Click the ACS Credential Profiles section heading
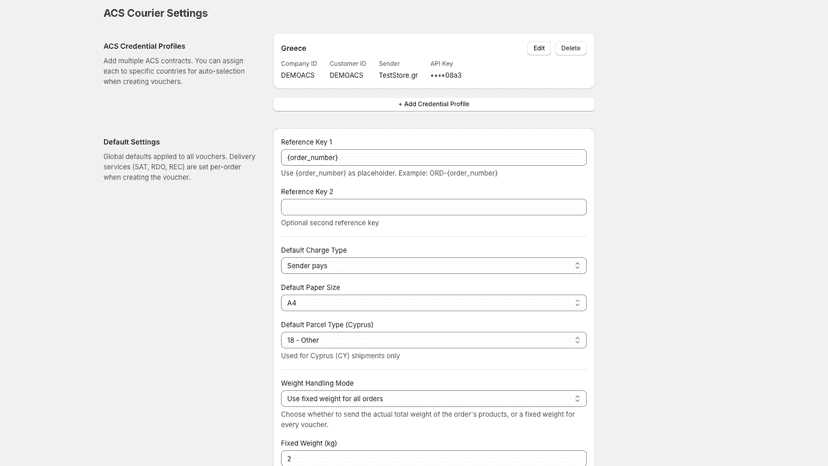The height and width of the screenshot is (466, 828). (144, 46)
